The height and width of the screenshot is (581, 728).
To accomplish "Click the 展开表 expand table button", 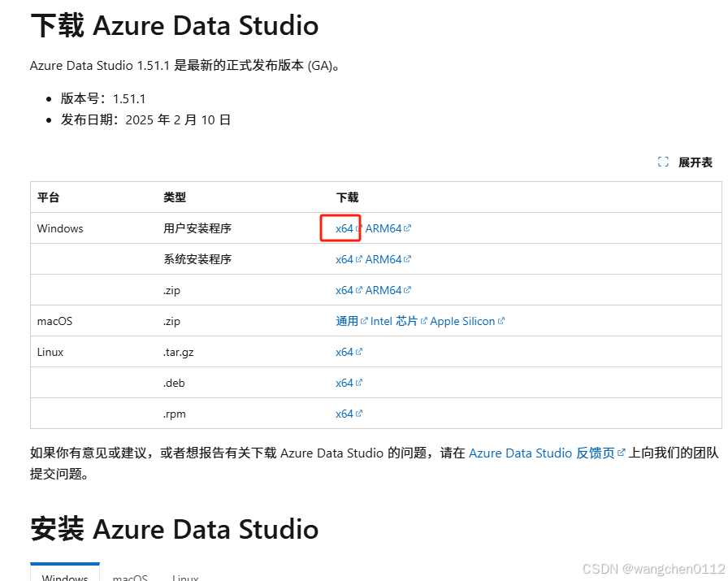I will 685,162.
